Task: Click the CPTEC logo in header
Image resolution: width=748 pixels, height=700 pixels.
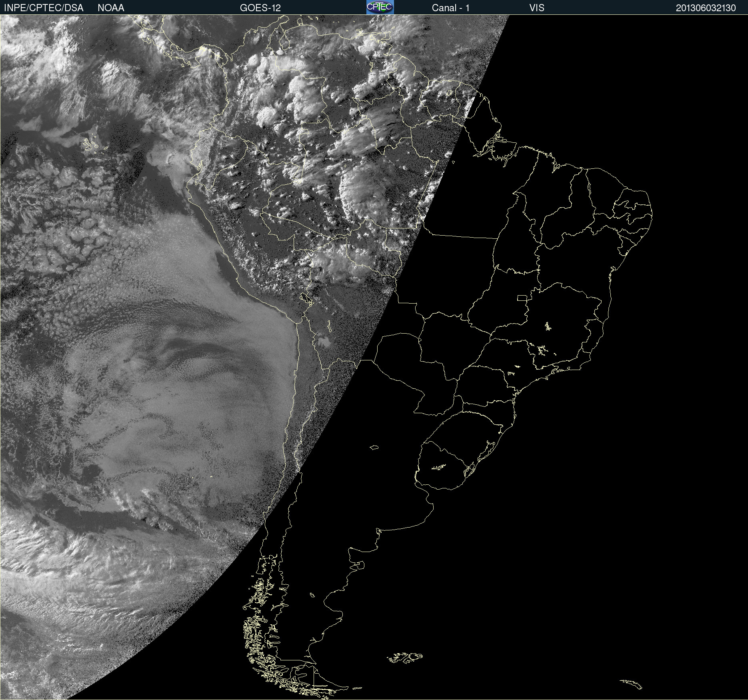Action: [380, 7]
